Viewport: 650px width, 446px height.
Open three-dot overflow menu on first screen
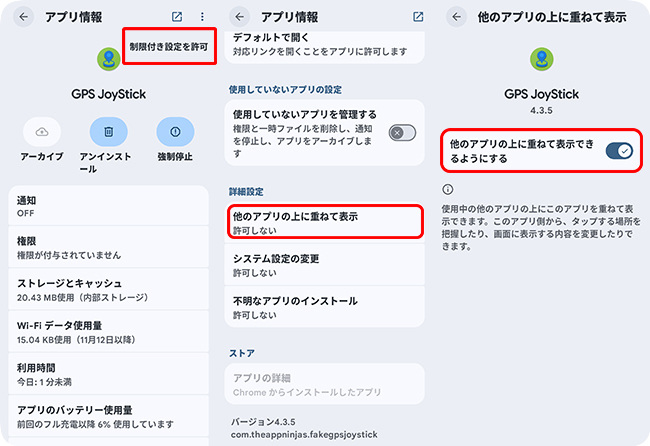[x=202, y=17]
